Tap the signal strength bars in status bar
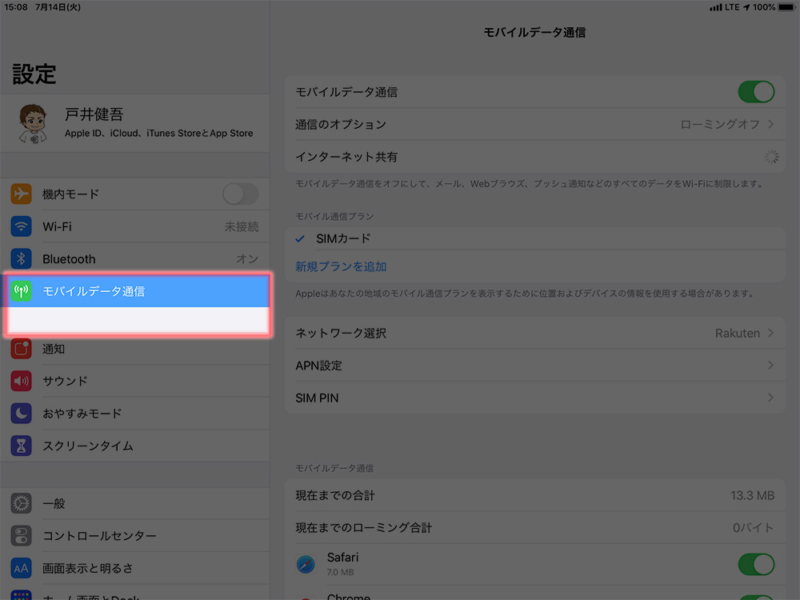The image size is (800, 600). [x=715, y=7]
